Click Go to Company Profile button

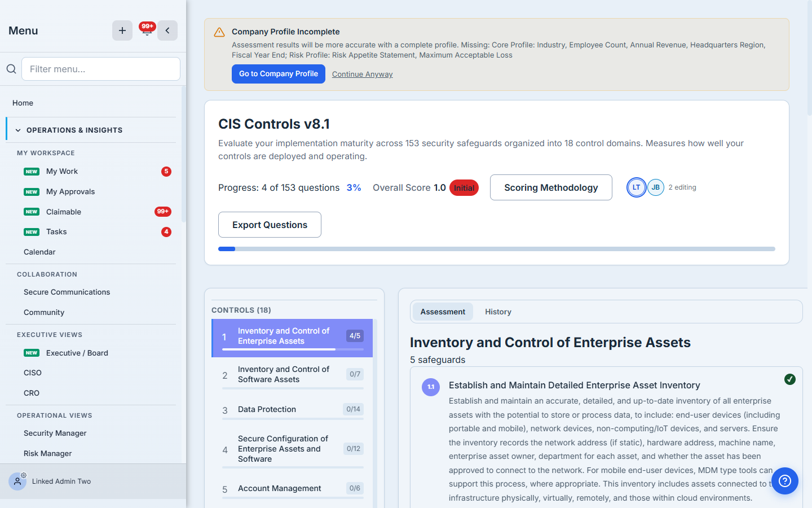[x=279, y=74]
